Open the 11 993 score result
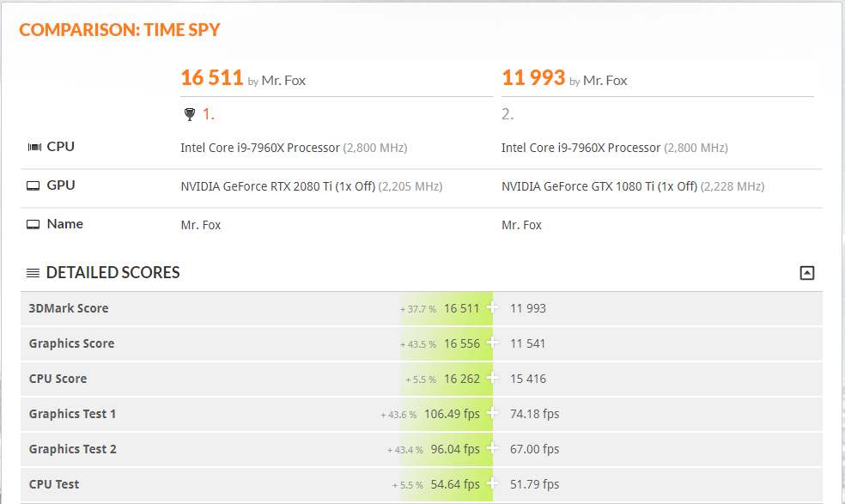 pos(533,77)
